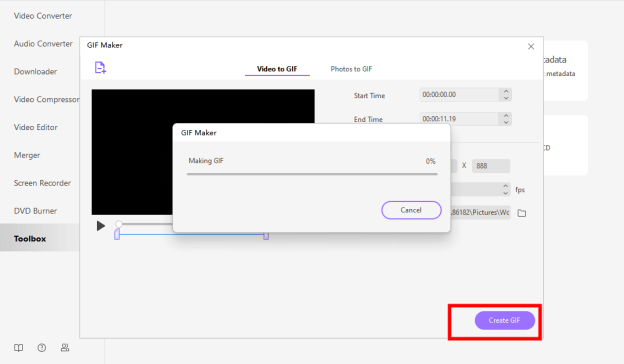Viewport: 624px width, 364px height.
Task: Open the help question mark icon
Action: [x=42, y=348]
